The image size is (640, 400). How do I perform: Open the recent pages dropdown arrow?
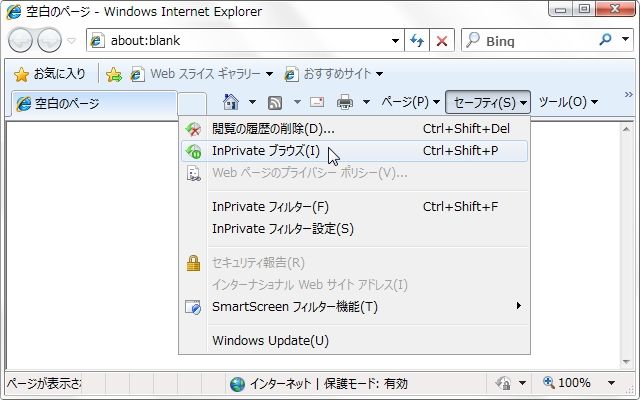[x=71, y=40]
